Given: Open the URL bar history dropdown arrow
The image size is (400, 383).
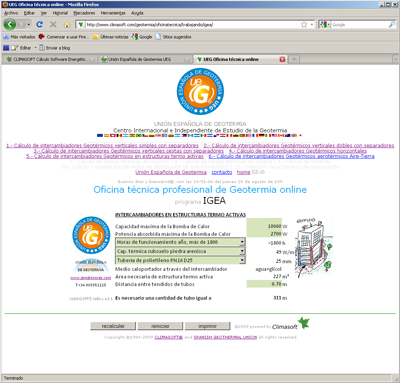Looking at the screenshot, I should pyautogui.click(x=312, y=25).
